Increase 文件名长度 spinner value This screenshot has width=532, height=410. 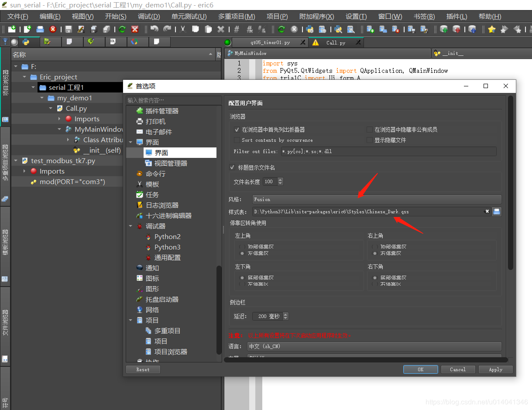click(280, 180)
